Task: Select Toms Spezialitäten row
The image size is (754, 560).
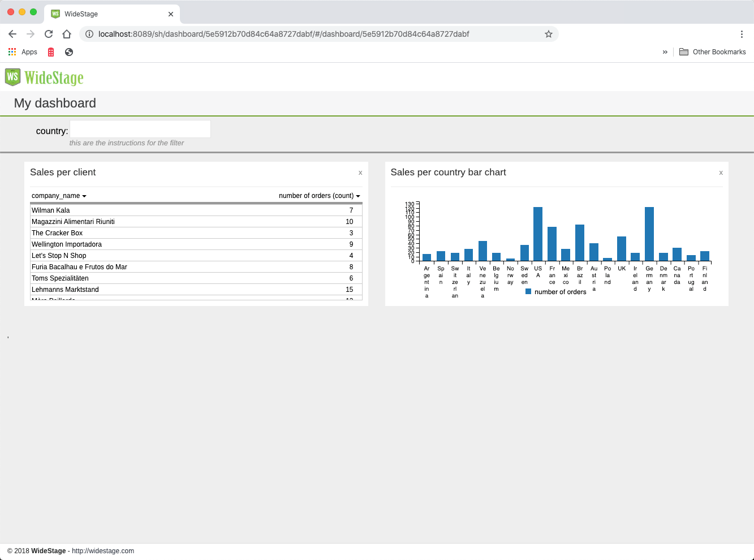Action: (x=196, y=278)
